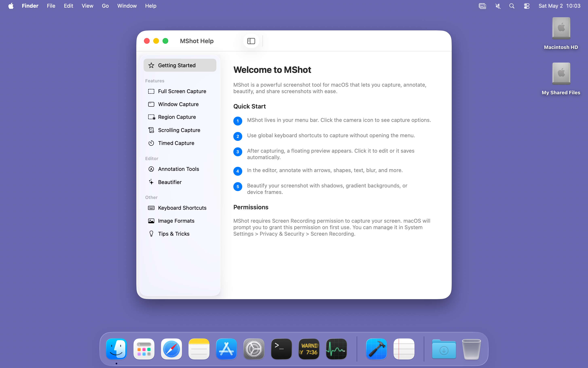Open the File menu

point(51,6)
